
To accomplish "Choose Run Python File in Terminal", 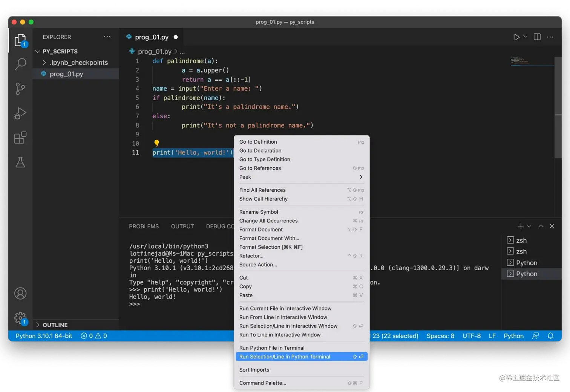I will [302, 348].
